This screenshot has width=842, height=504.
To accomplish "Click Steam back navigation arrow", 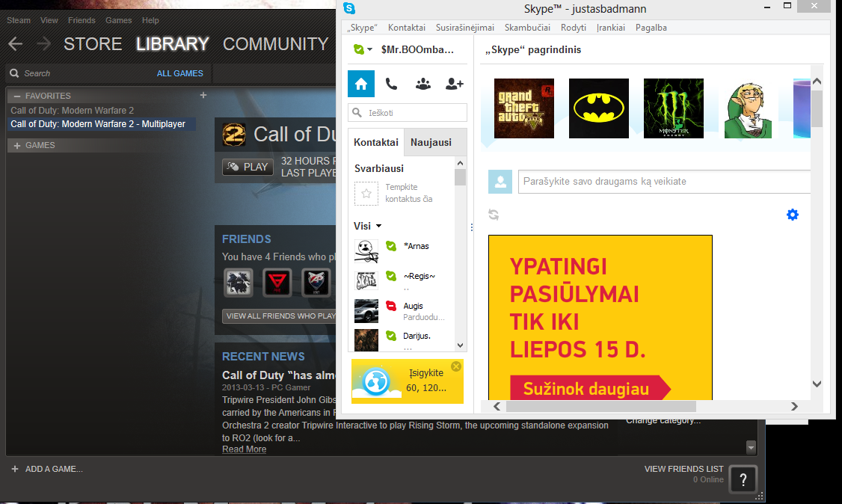I will point(16,44).
